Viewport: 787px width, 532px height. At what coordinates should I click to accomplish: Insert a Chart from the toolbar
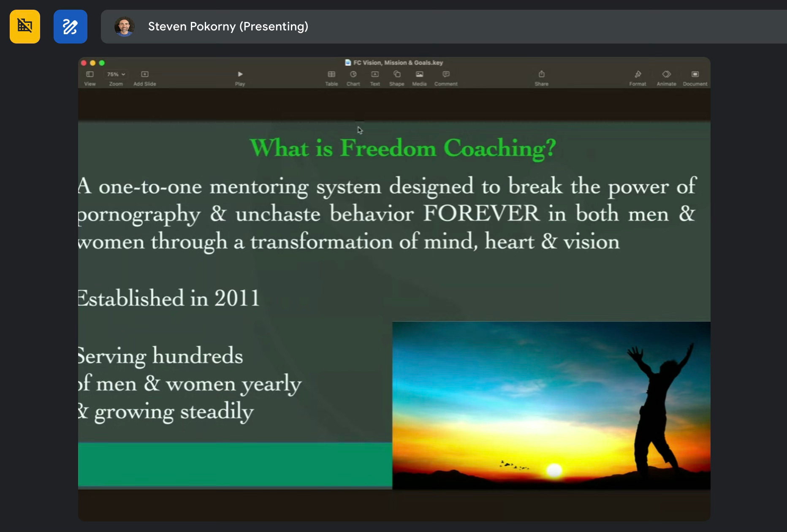tap(353, 78)
